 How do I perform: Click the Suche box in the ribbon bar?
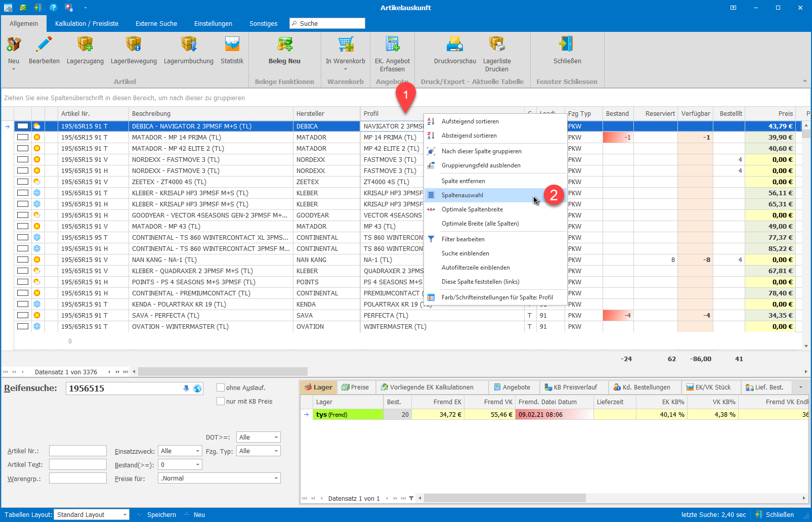click(327, 23)
